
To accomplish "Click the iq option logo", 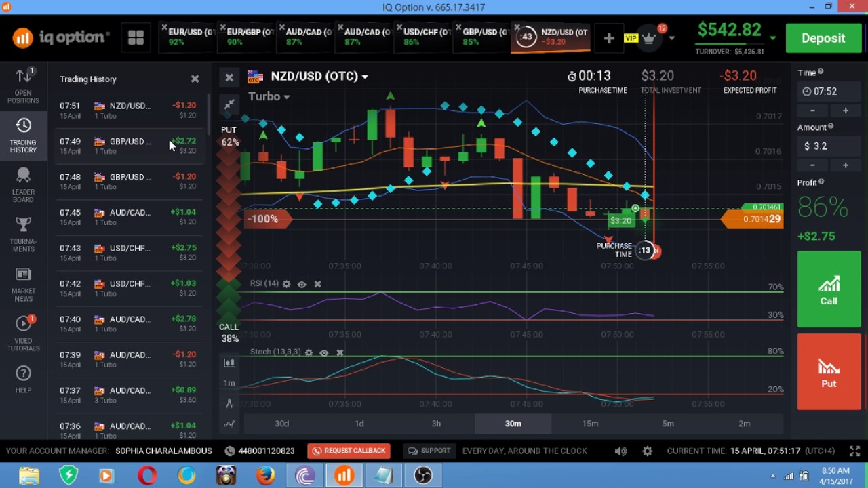I will pyautogui.click(x=61, y=38).
